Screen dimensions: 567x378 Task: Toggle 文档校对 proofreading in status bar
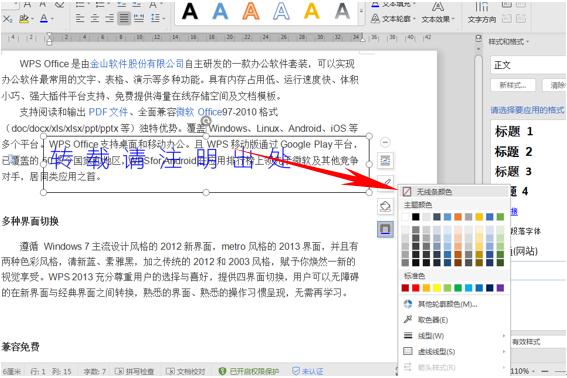[x=186, y=371]
